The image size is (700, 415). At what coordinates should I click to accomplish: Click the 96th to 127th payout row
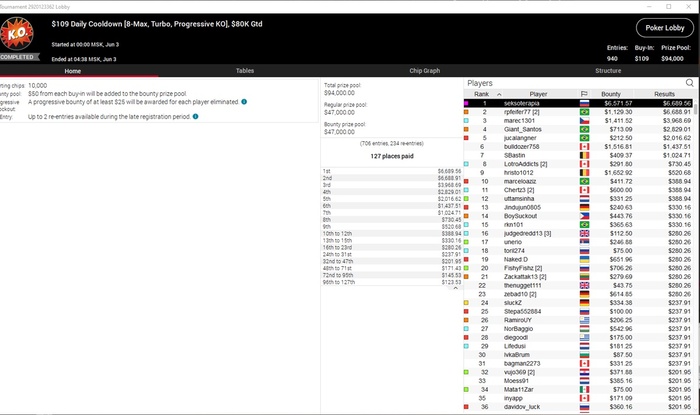[x=392, y=282]
